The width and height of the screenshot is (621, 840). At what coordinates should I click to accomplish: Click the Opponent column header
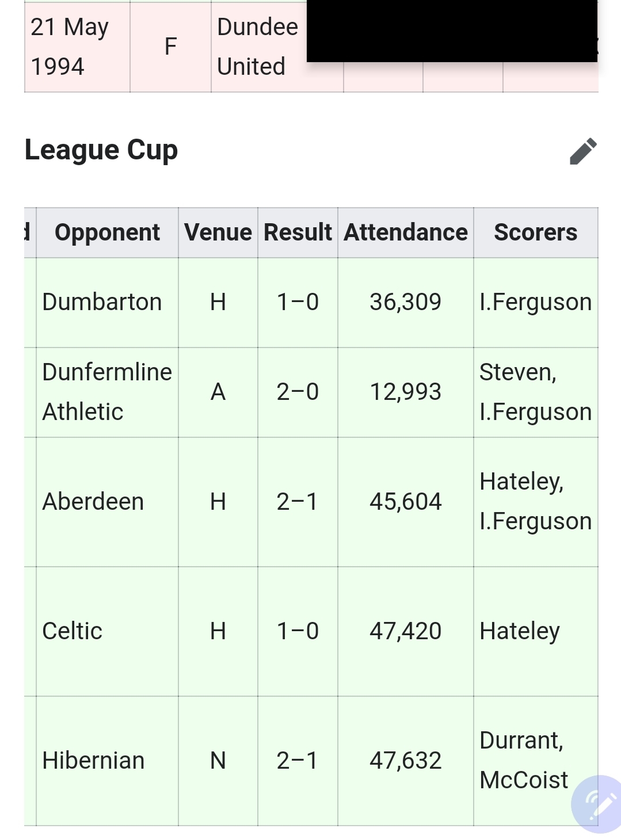pyautogui.click(x=107, y=232)
